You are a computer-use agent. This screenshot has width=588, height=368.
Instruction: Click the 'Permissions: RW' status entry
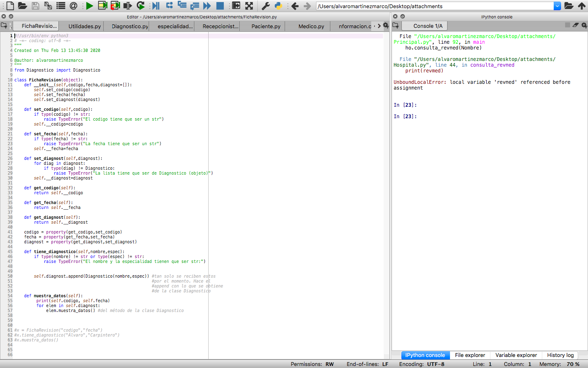pyautogui.click(x=312, y=364)
